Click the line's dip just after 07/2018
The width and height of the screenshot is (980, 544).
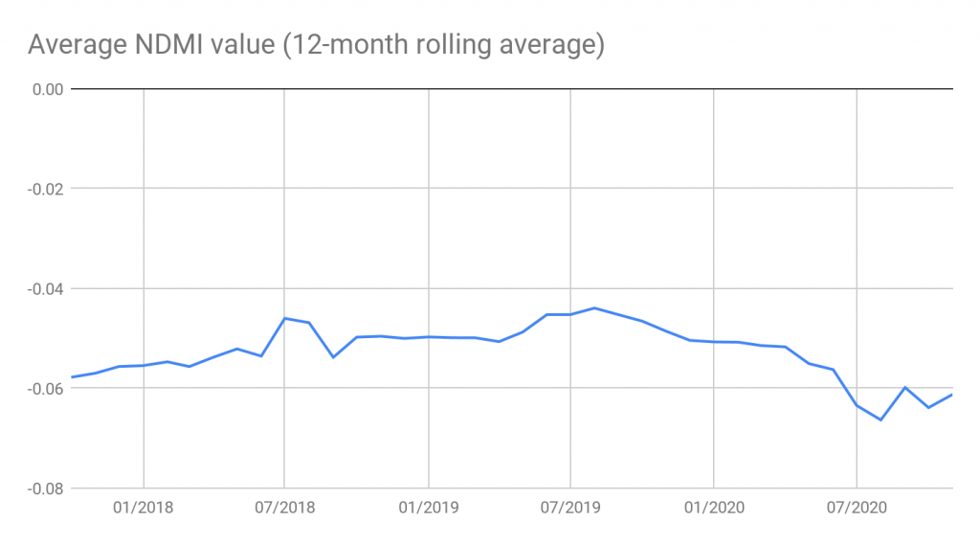point(333,357)
